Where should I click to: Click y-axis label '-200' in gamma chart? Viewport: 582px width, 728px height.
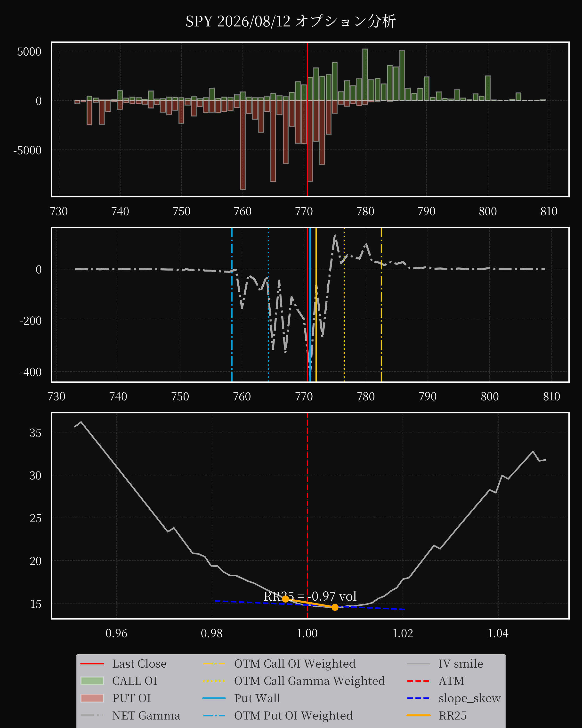pos(31,321)
